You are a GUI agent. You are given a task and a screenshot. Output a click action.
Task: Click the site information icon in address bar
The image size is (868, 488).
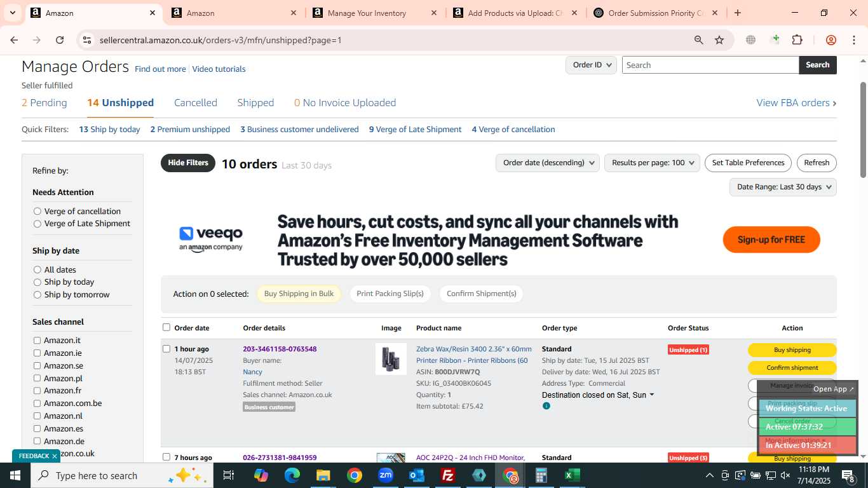pyautogui.click(x=87, y=40)
